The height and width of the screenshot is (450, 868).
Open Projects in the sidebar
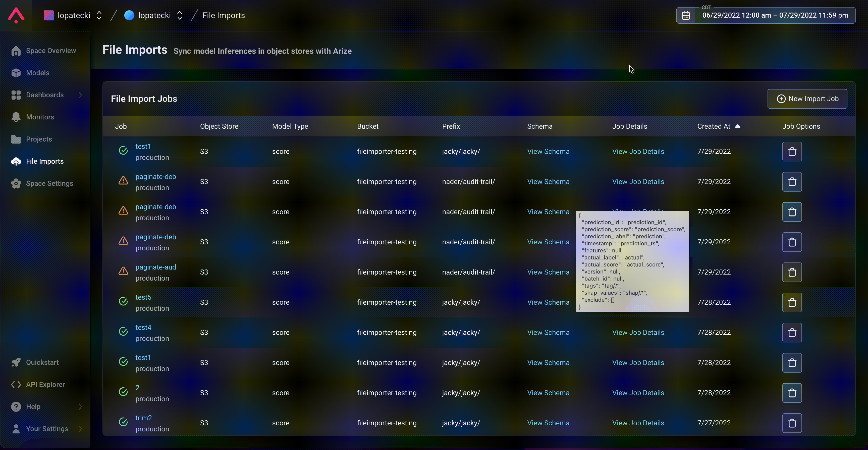click(39, 139)
